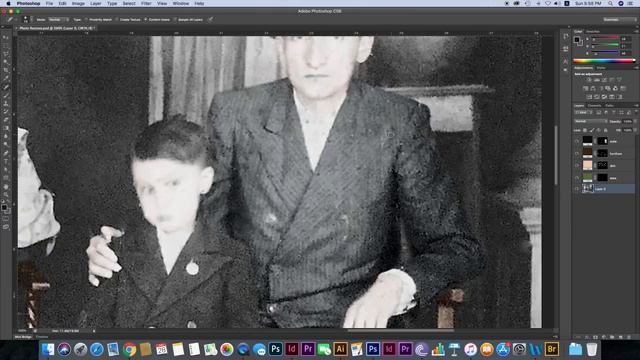Switch to the Channels tab
This screenshot has height=360, width=640.
pyautogui.click(x=594, y=106)
